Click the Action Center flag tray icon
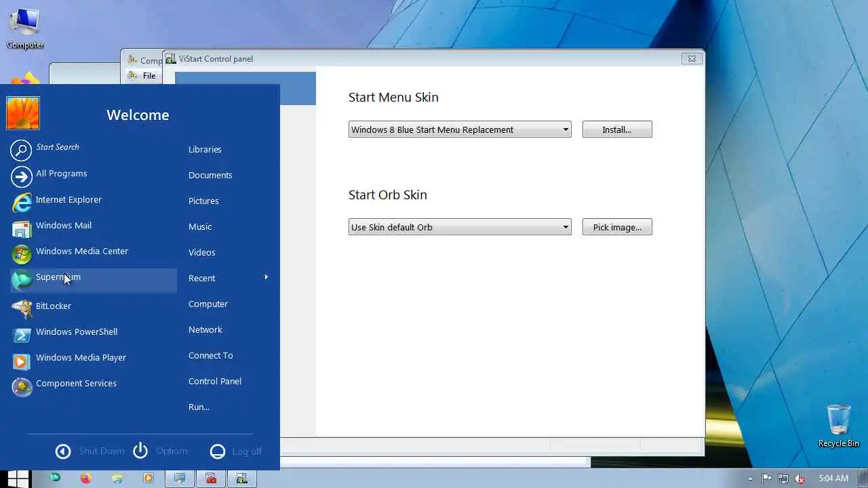 coord(767,479)
